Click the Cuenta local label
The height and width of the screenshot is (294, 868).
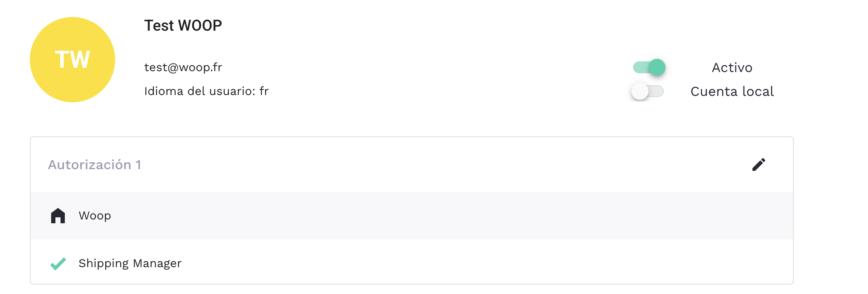pyautogui.click(x=732, y=92)
